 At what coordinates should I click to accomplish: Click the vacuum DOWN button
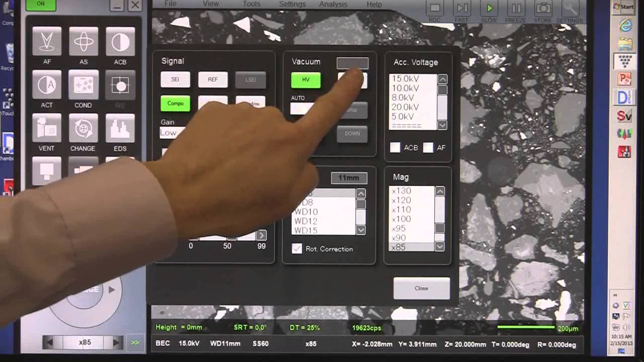352,133
